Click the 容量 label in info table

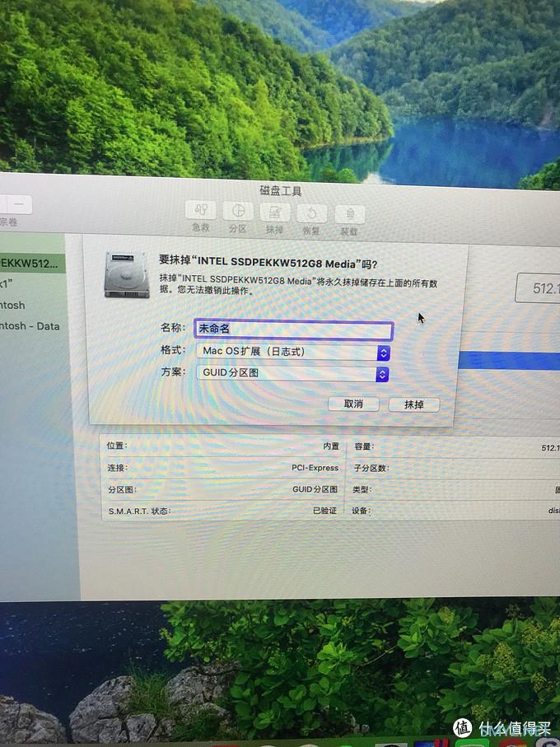[364, 446]
